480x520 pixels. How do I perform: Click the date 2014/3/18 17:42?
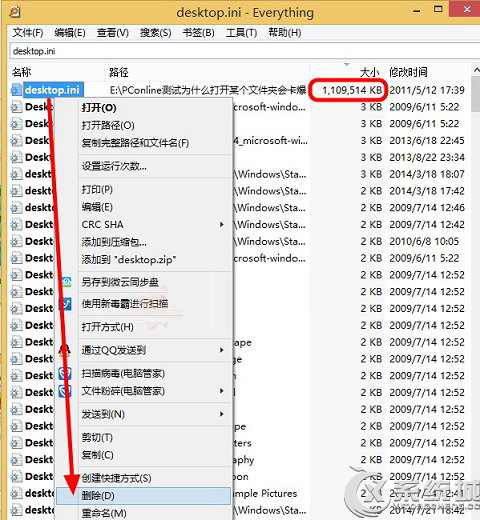427,191
